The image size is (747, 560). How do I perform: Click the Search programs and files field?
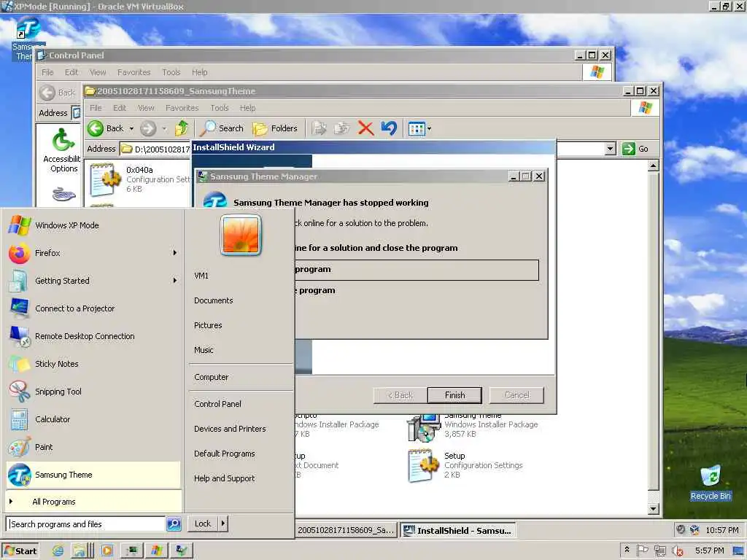click(x=86, y=524)
